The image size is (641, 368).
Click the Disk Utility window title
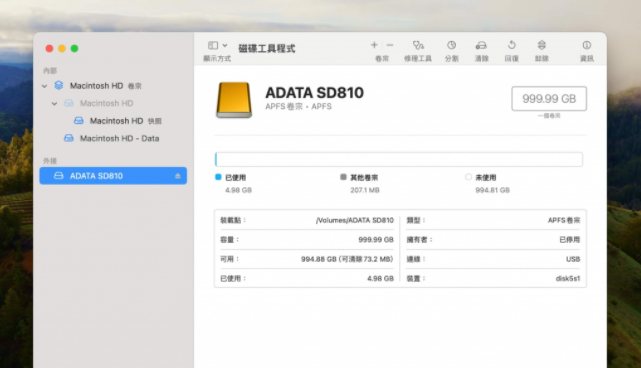pyautogui.click(x=267, y=49)
